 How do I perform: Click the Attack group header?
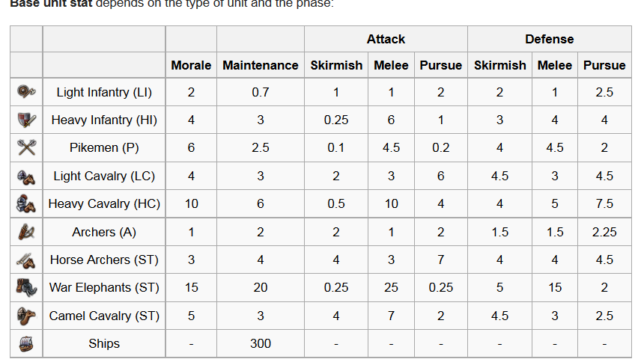tap(386, 39)
